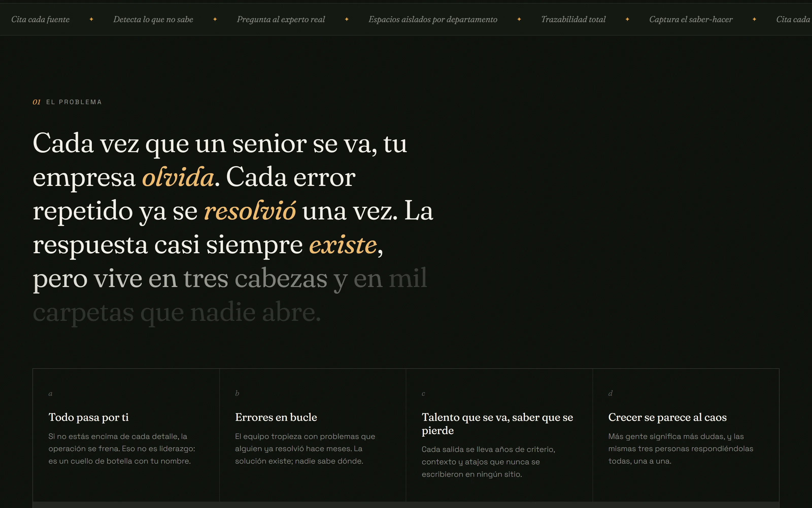Screen dimensions: 812x508
Task: Click 'Espacios aislados por departamento' ticker text
Action: [433, 20]
